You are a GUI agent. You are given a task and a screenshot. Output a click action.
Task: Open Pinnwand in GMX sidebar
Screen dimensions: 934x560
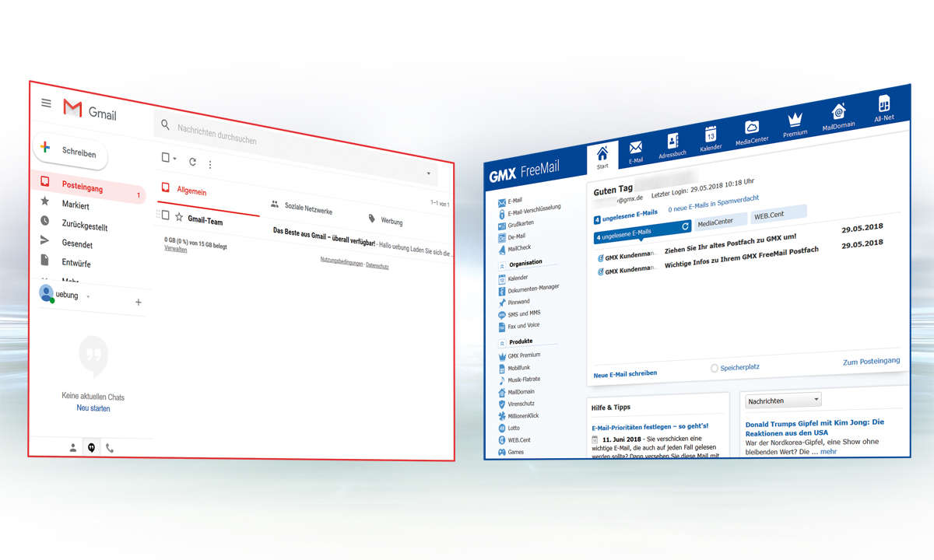click(x=514, y=302)
